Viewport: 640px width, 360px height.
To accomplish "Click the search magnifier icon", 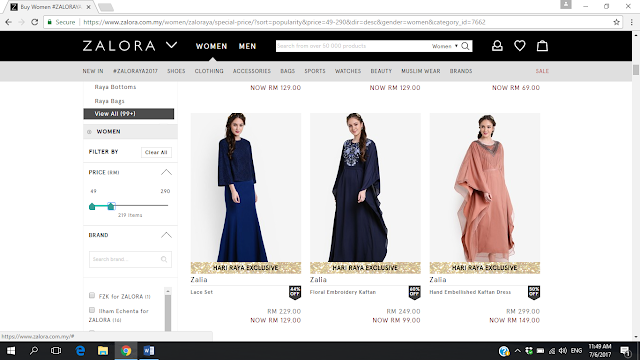I will click(x=465, y=46).
